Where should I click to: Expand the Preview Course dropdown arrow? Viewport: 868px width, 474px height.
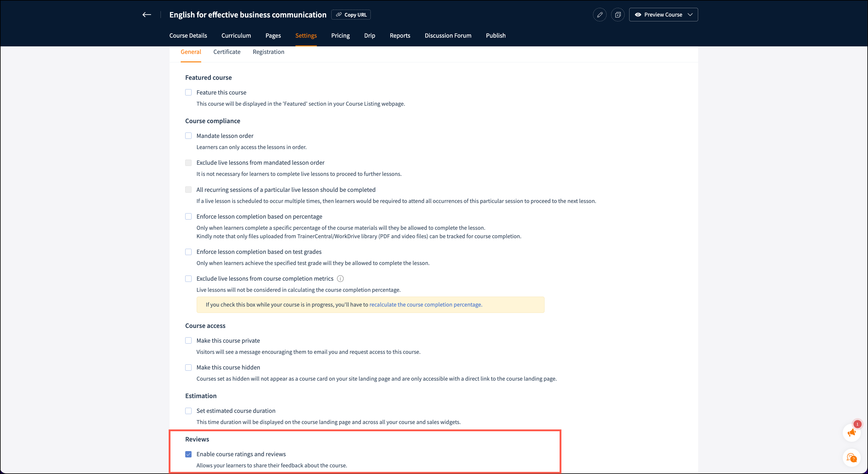pyautogui.click(x=690, y=15)
